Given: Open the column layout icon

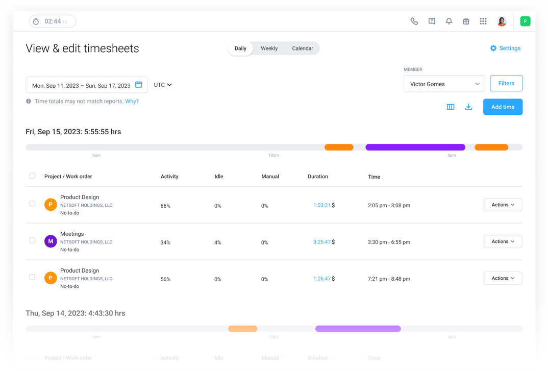Looking at the screenshot, I should 451,107.
